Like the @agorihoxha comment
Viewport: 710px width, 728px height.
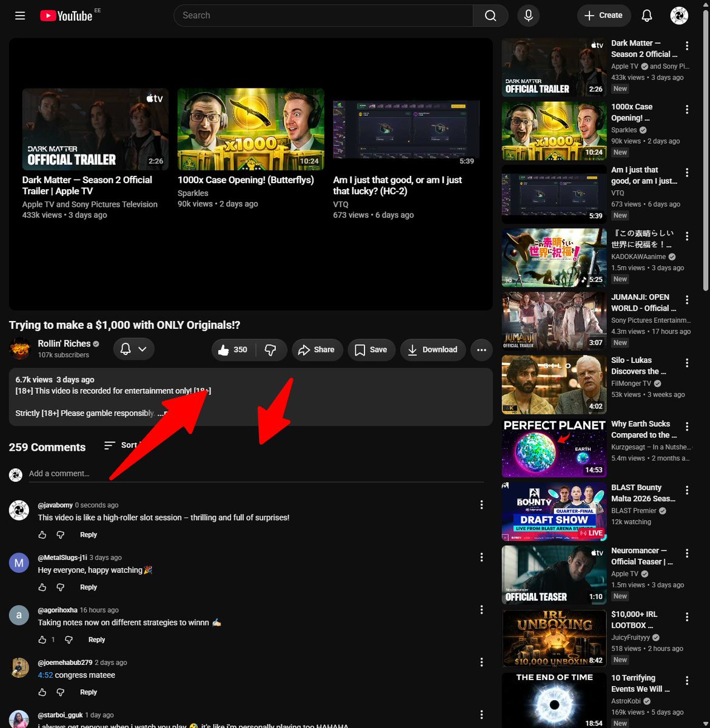point(42,640)
